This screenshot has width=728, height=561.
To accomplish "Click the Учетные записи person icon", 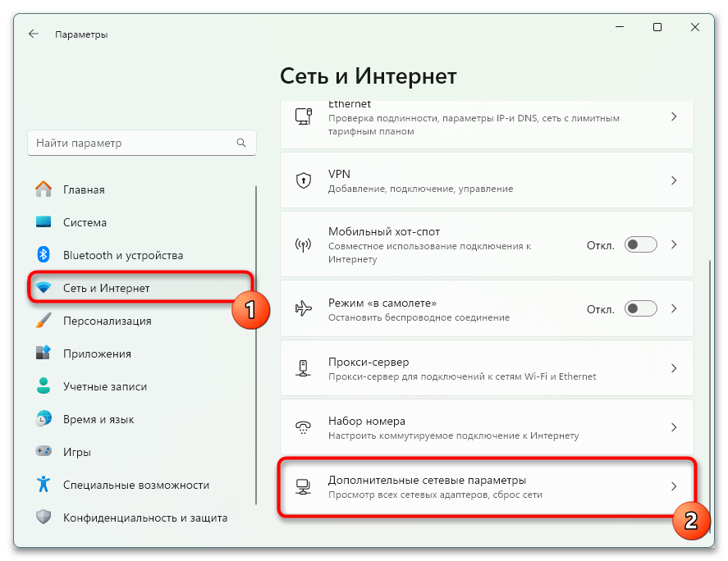I will click(x=43, y=385).
